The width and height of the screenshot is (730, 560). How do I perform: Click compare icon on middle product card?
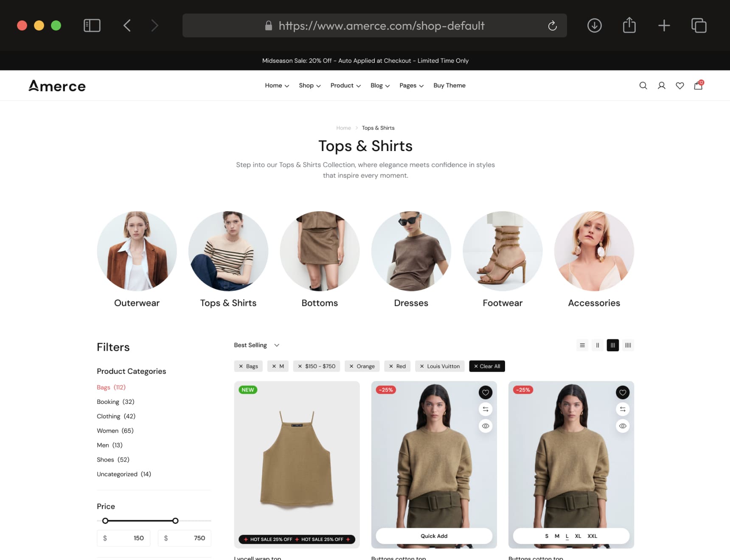(x=486, y=409)
